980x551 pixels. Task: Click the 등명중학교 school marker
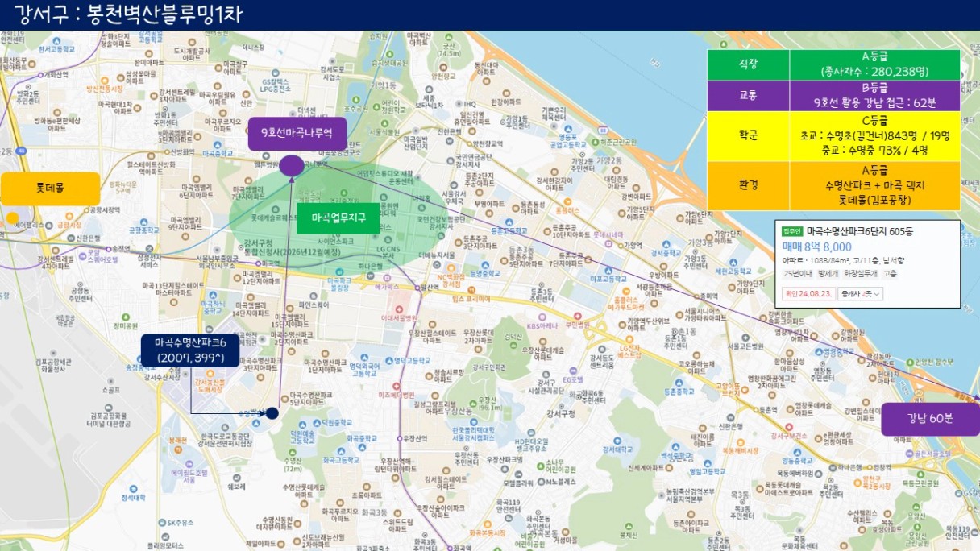[487, 263]
